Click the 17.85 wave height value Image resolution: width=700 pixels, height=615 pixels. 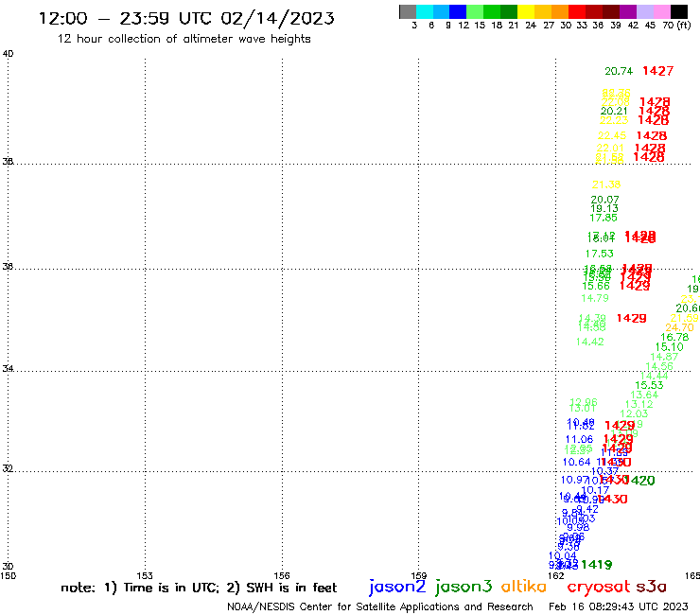(x=604, y=218)
